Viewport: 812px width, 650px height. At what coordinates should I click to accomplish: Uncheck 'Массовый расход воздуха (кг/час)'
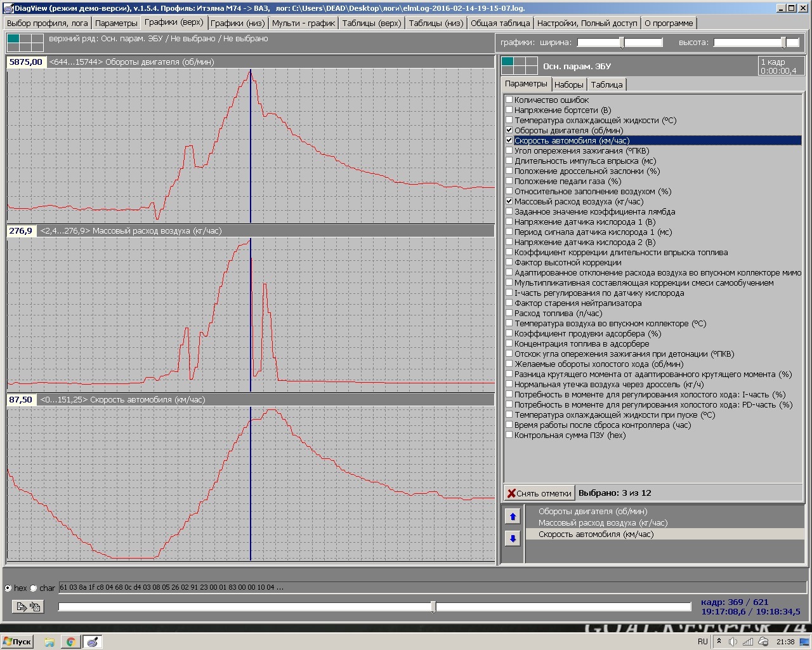509,201
